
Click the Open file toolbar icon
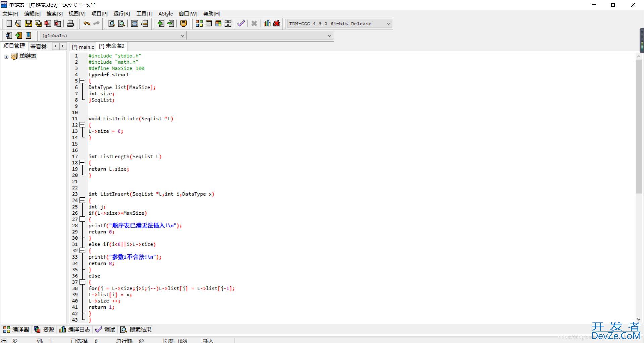pos(18,23)
